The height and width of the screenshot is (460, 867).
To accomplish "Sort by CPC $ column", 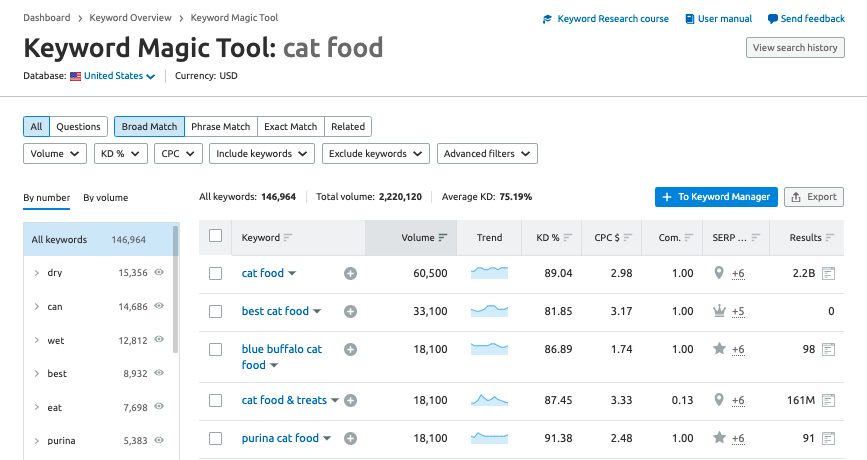I will point(628,238).
